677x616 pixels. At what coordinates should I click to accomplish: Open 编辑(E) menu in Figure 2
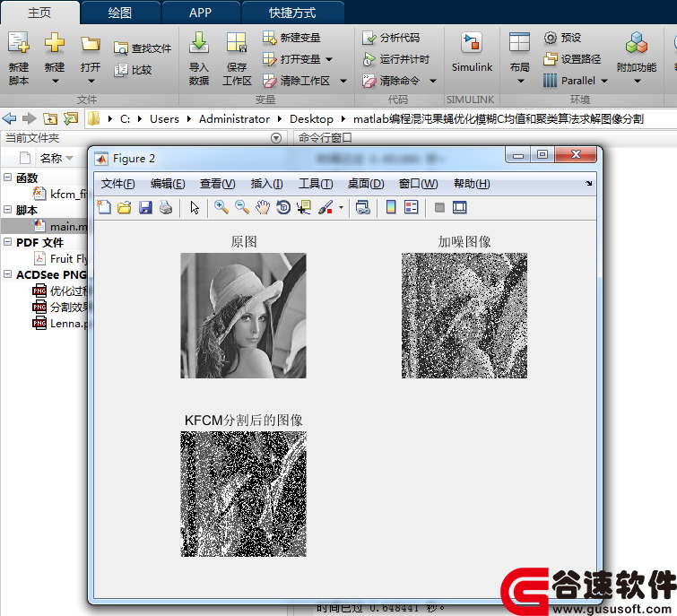click(x=168, y=184)
